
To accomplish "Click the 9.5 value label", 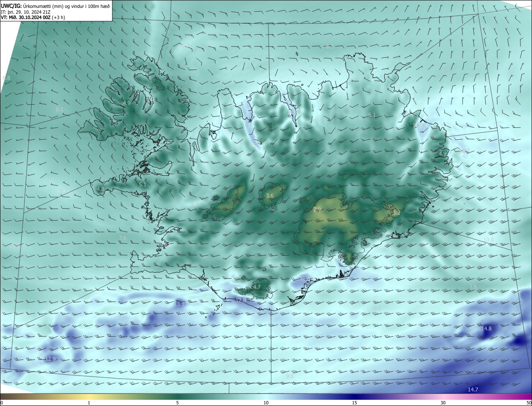I will (290, 376).
